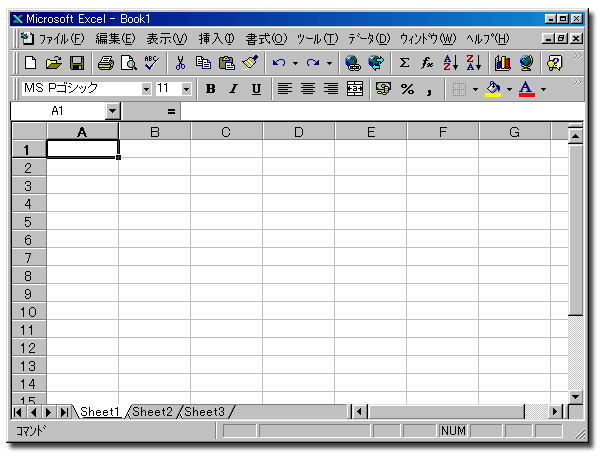
Task: Open the 表示(V) menu
Action: 167,38
